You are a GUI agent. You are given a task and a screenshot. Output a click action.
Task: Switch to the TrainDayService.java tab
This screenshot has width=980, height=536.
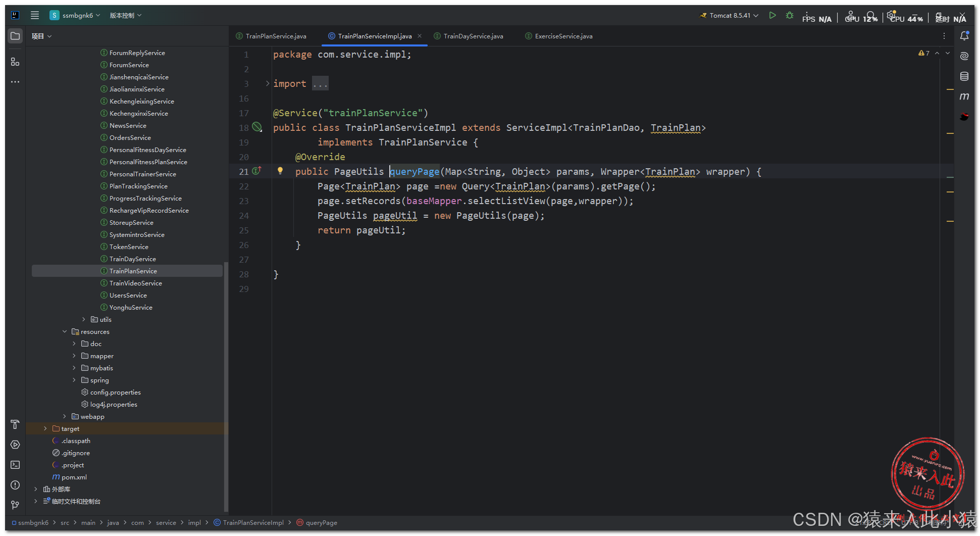point(469,36)
